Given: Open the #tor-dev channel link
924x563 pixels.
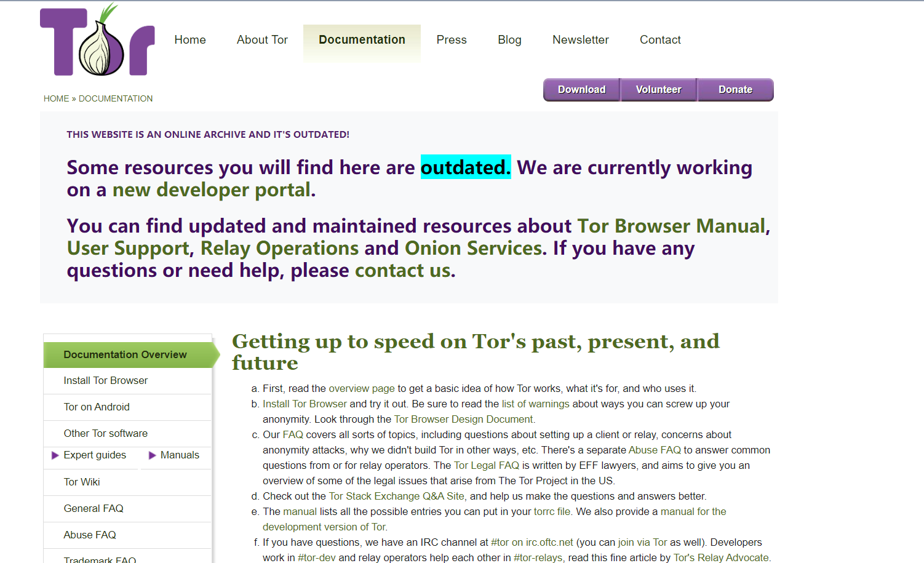Looking at the screenshot, I should (x=317, y=558).
